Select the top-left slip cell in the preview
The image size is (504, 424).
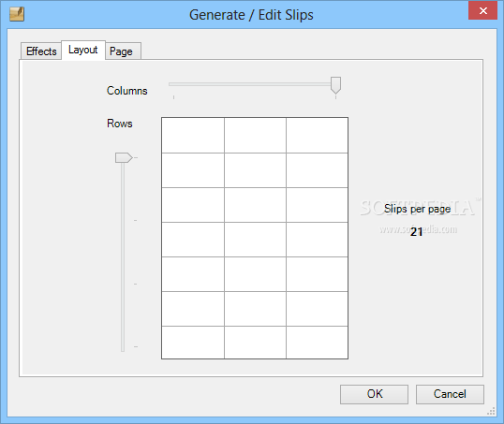point(193,135)
